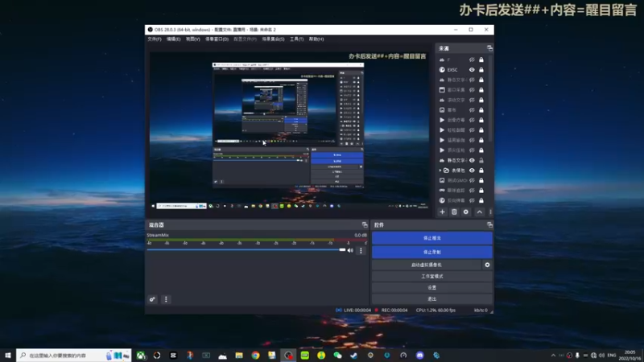
Task: Click the lock icon on the F source
Action: tap(481, 60)
